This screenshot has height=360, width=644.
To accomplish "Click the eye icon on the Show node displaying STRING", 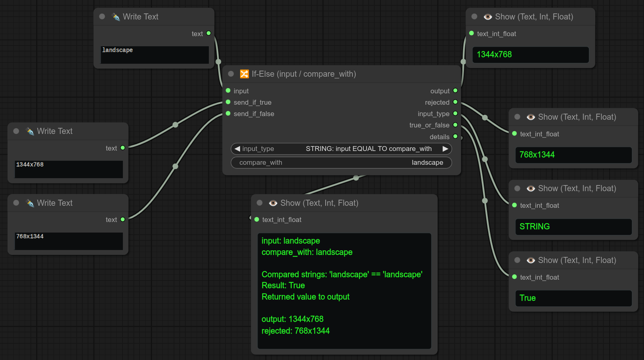I will (530, 188).
